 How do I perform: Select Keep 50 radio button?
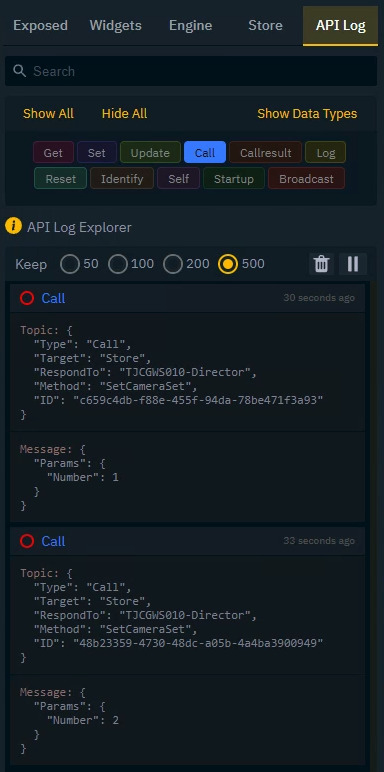(x=70, y=264)
